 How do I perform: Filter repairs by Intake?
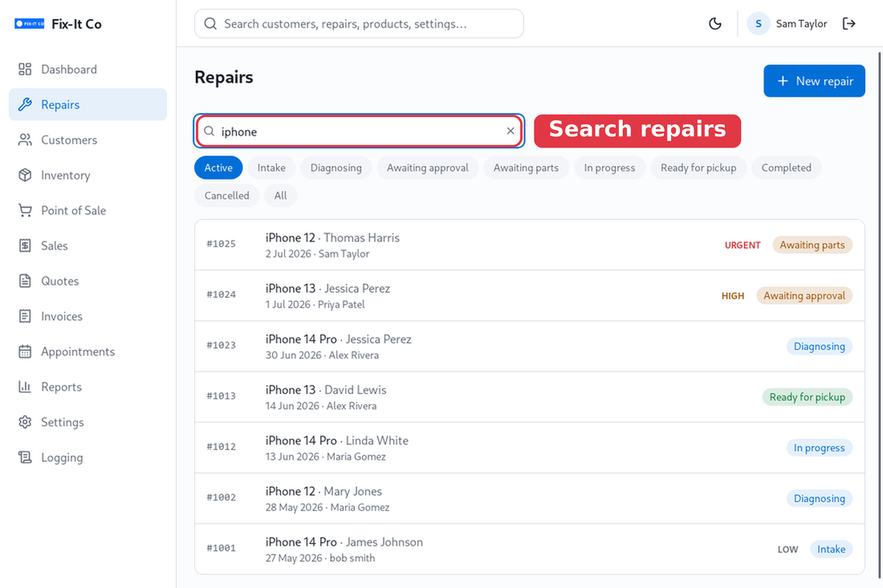(x=271, y=168)
